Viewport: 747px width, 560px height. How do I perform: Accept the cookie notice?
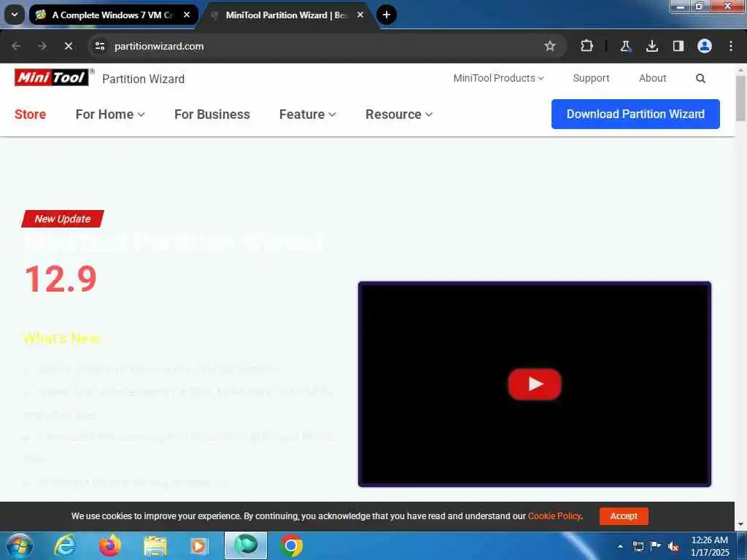tap(624, 516)
